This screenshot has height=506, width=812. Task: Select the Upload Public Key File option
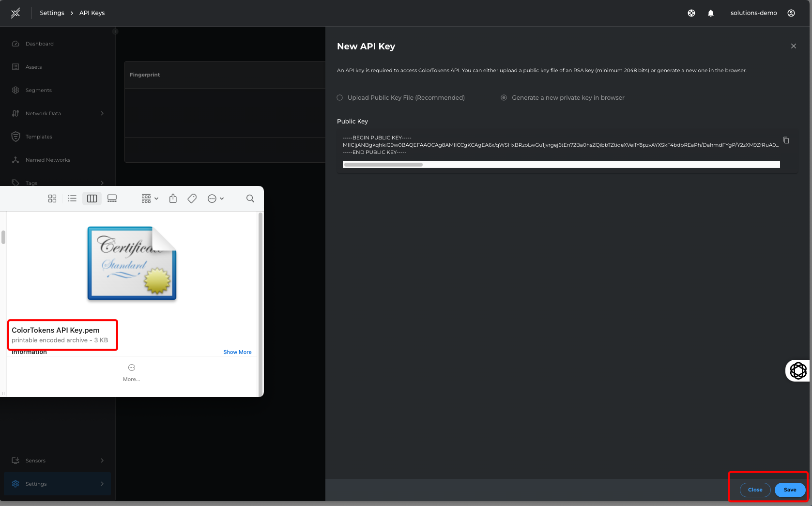339,97
